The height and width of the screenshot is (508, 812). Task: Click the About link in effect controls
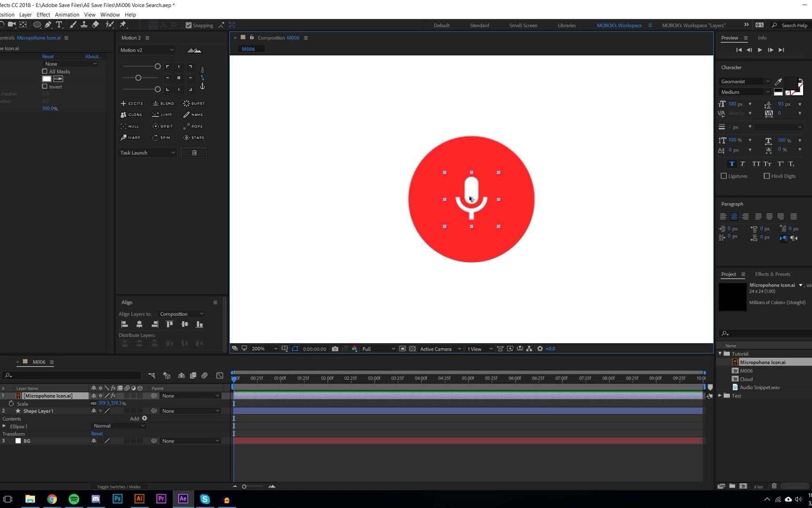click(93, 56)
